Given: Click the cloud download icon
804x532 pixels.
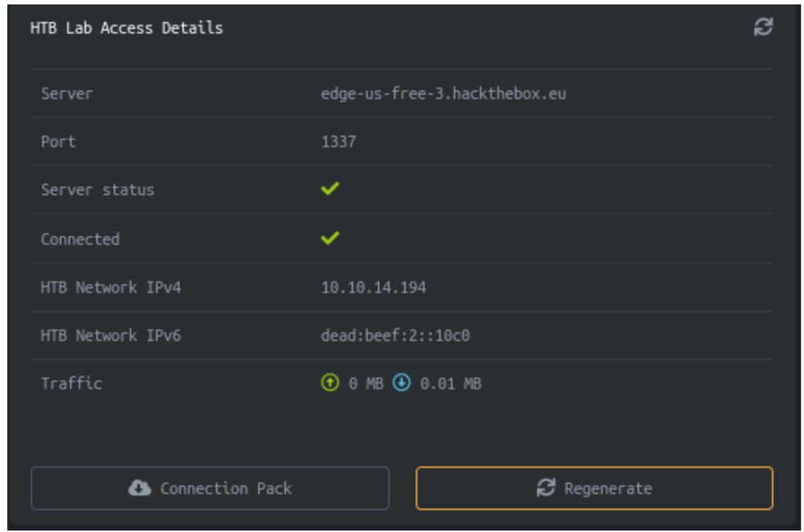Looking at the screenshot, I should pyautogui.click(x=140, y=488).
